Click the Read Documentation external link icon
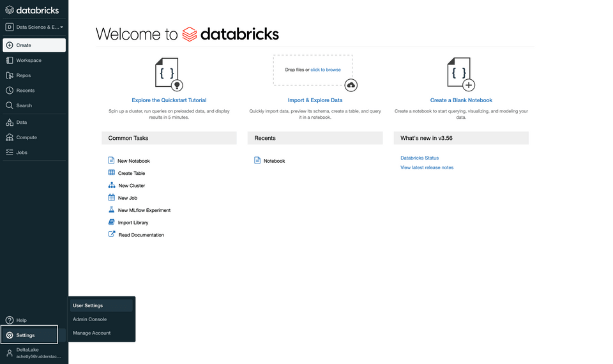 click(x=112, y=234)
